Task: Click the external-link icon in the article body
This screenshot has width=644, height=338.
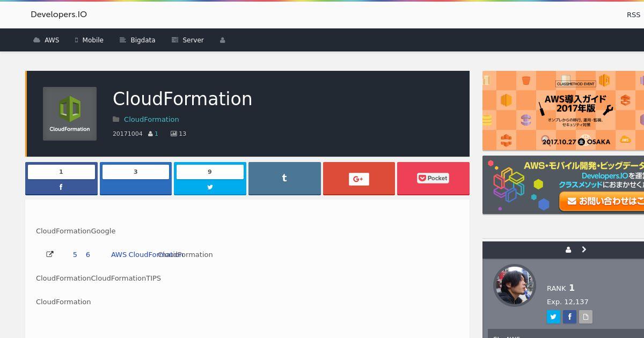Action: (x=50, y=254)
